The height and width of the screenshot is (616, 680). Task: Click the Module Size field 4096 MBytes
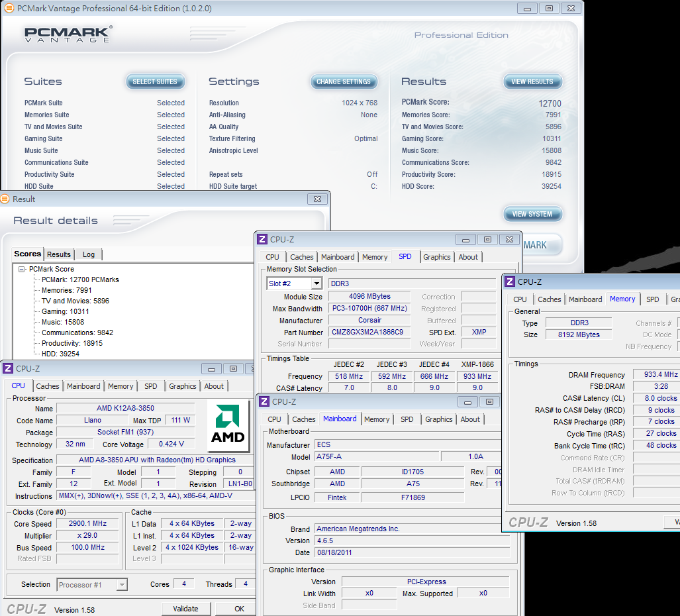(369, 296)
